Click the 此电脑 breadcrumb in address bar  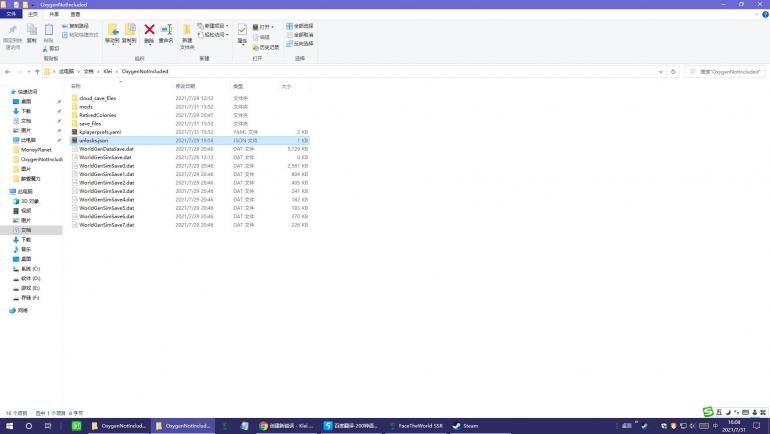[66, 72]
